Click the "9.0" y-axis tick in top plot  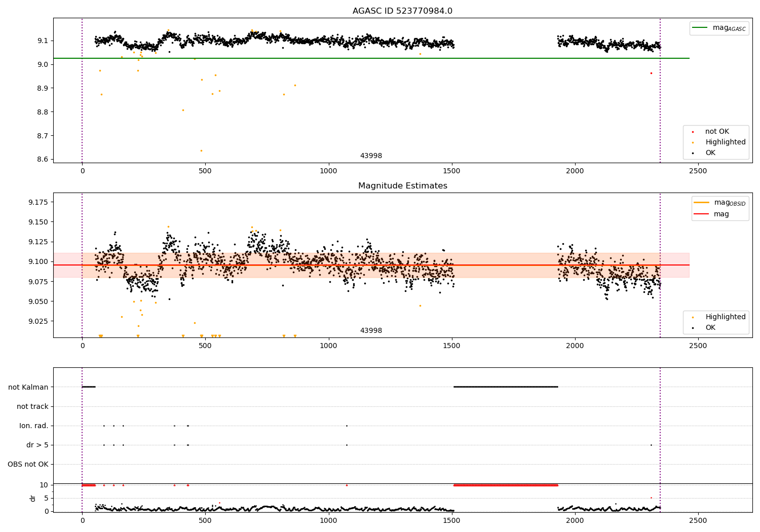point(43,64)
